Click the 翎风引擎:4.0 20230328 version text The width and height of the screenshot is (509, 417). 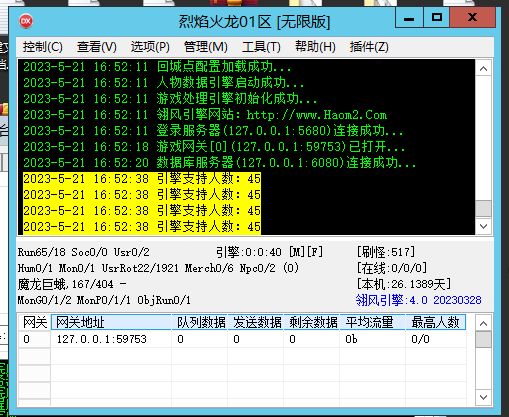pyautogui.click(x=418, y=300)
